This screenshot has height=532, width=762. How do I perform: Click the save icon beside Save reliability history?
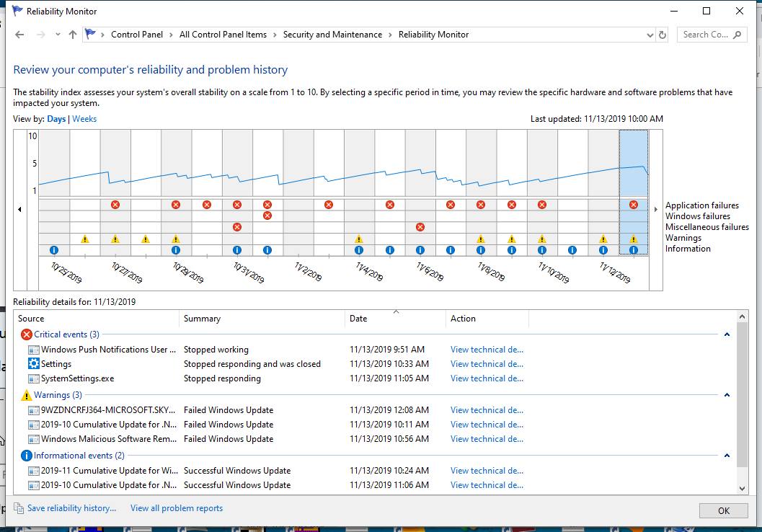[19, 508]
